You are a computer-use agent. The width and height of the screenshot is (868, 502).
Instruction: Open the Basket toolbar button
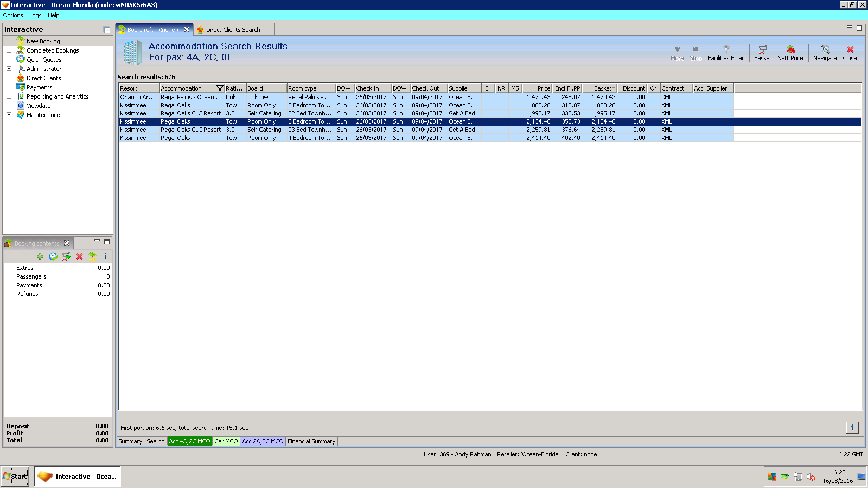(762, 53)
